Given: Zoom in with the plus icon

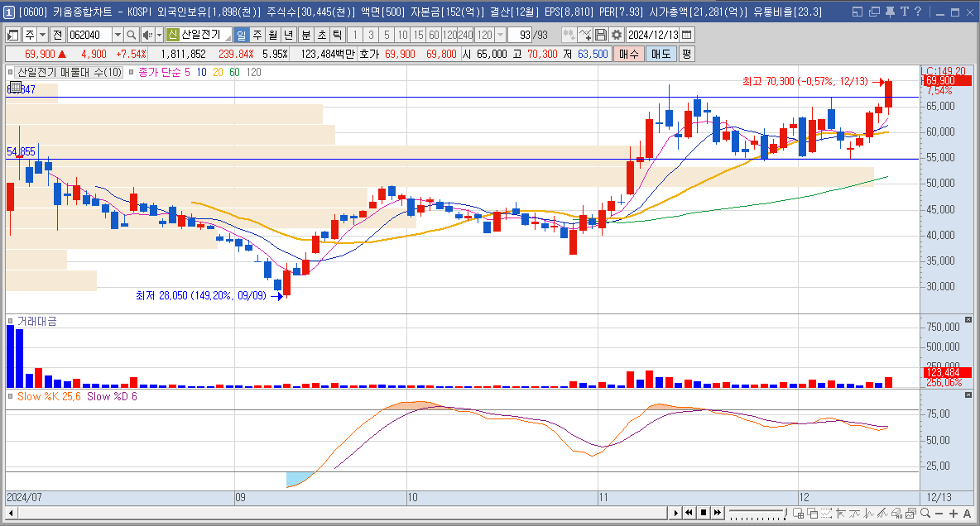Looking at the screenshot, I should point(954,514).
